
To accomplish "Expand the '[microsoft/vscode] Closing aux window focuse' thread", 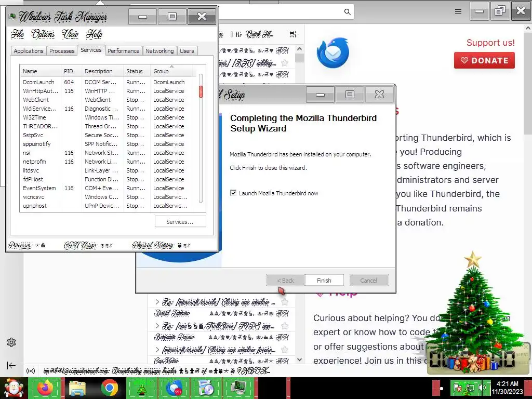I will pos(157,350).
